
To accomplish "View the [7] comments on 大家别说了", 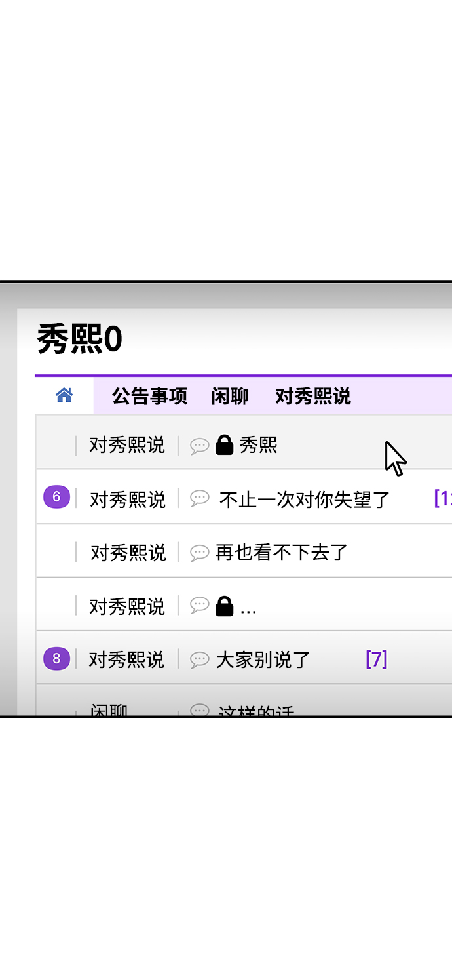I will pyautogui.click(x=377, y=659).
